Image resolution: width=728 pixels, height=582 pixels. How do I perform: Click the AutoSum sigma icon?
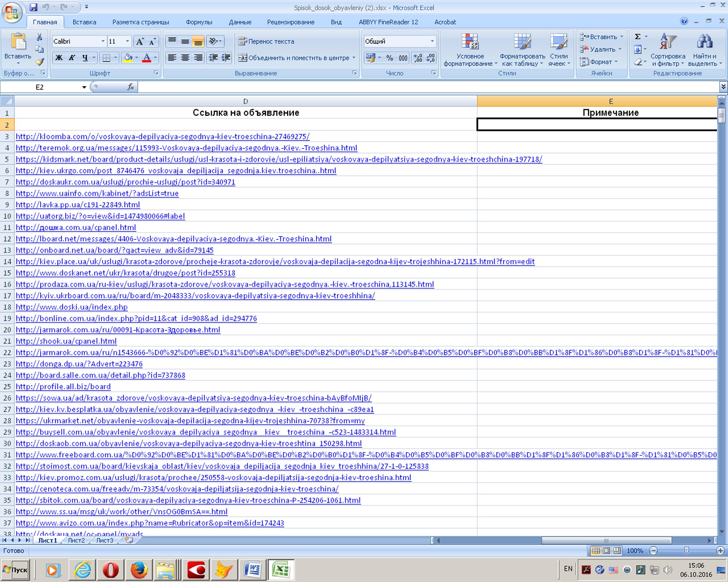click(x=638, y=36)
